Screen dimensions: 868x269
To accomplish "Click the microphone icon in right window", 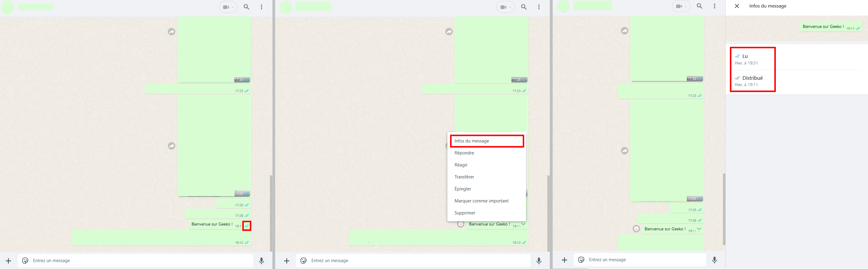I will pyautogui.click(x=714, y=260).
